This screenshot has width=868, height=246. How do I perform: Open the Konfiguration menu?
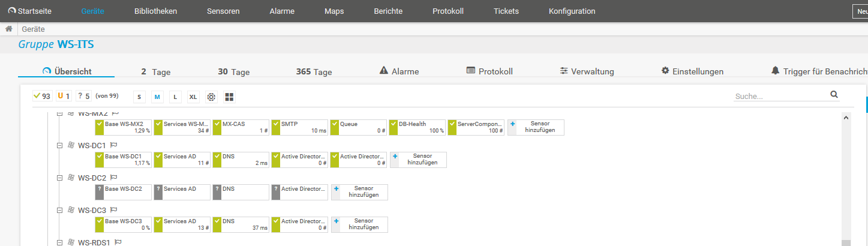572,11
